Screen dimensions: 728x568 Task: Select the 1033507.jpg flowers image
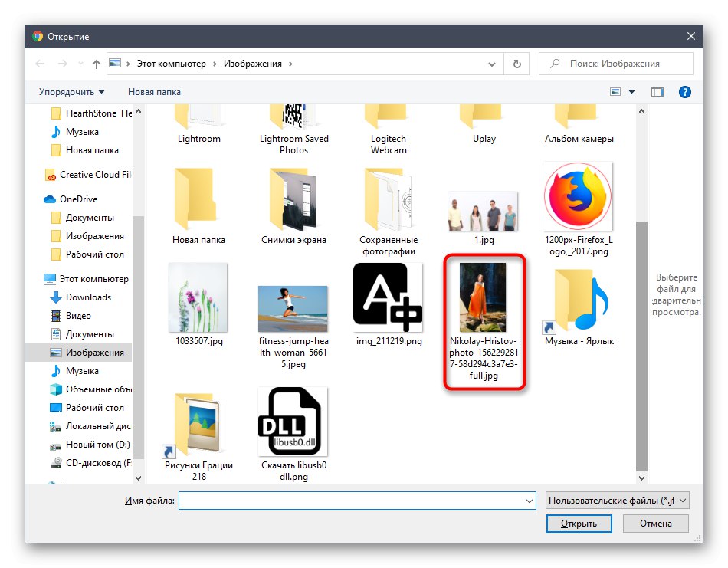pos(198,304)
